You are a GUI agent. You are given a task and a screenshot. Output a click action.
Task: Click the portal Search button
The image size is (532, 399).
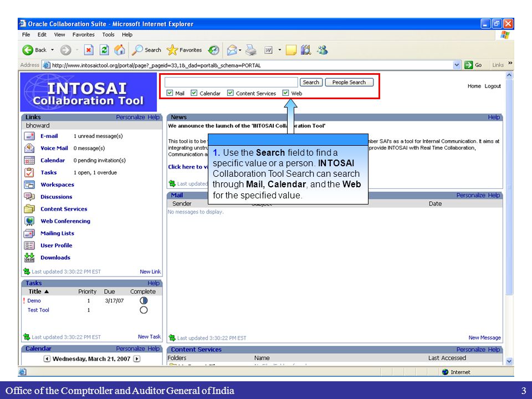pyautogui.click(x=311, y=82)
